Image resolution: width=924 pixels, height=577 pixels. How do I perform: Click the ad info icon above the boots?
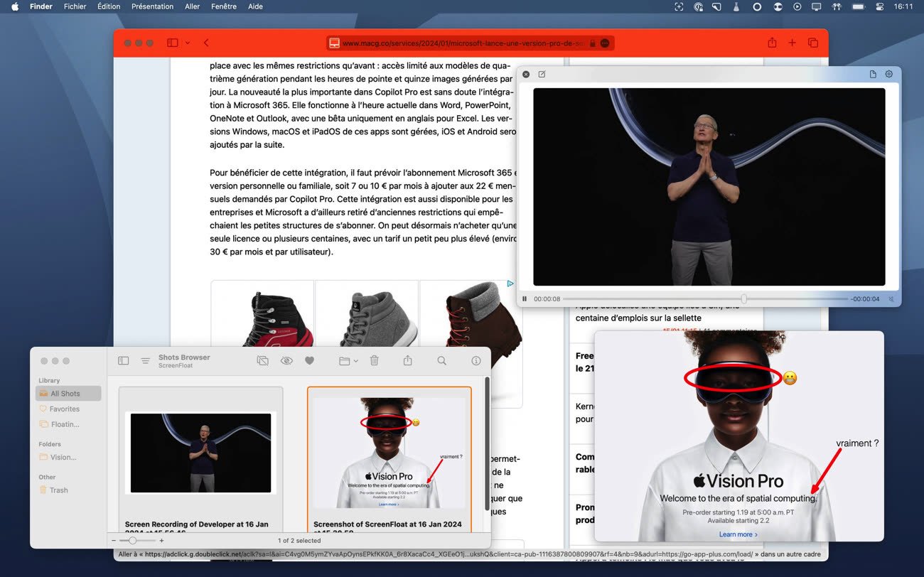pos(510,284)
